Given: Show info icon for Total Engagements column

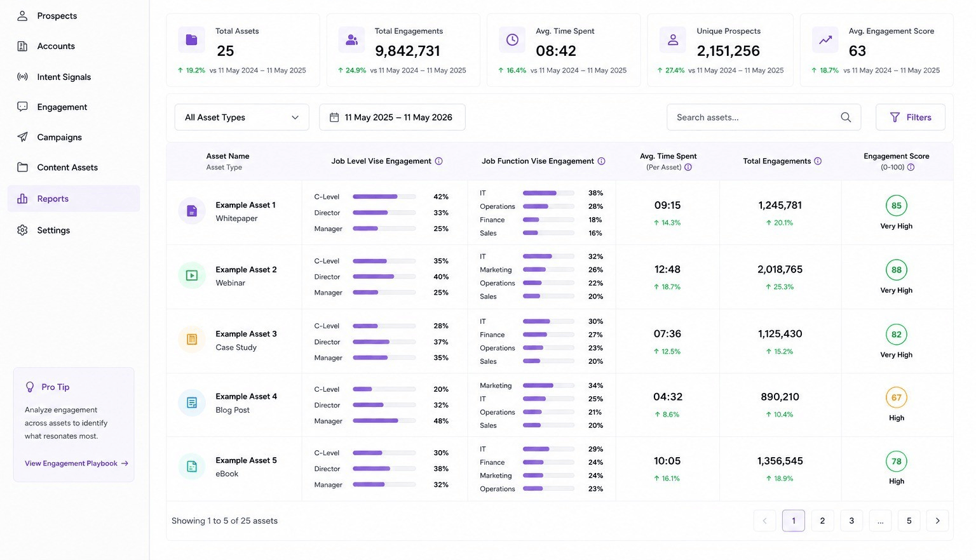Looking at the screenshot, I should [x=818, y=161].
